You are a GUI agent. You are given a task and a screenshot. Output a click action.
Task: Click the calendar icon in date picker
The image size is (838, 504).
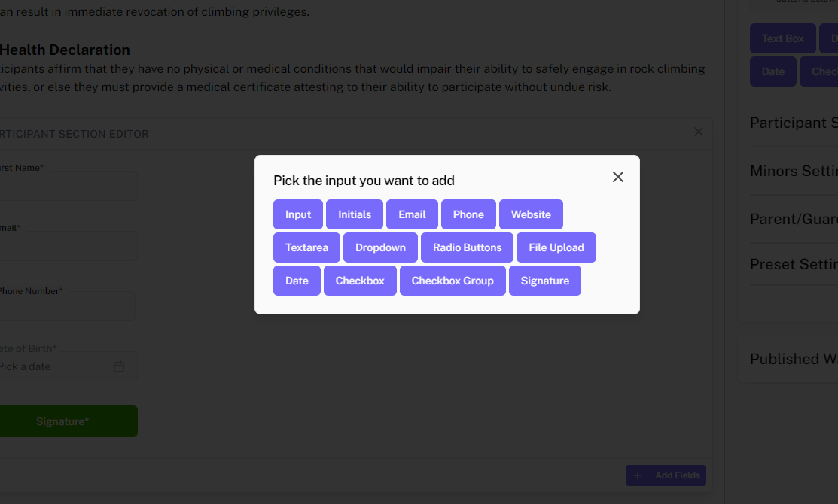pos(119,366)
